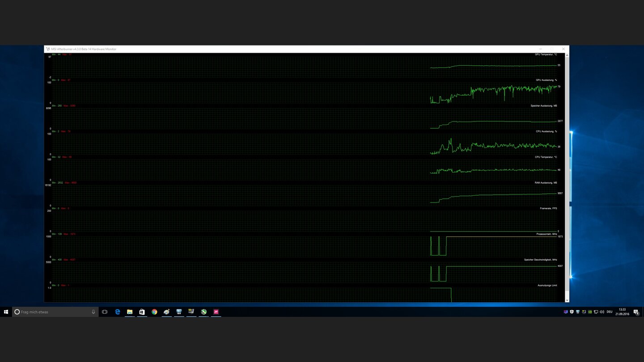Click the scrollbar down arrow in Hardware Monitor
This screenshot has width=644, height=362.
pyautogui.click(x=567, y=300)
